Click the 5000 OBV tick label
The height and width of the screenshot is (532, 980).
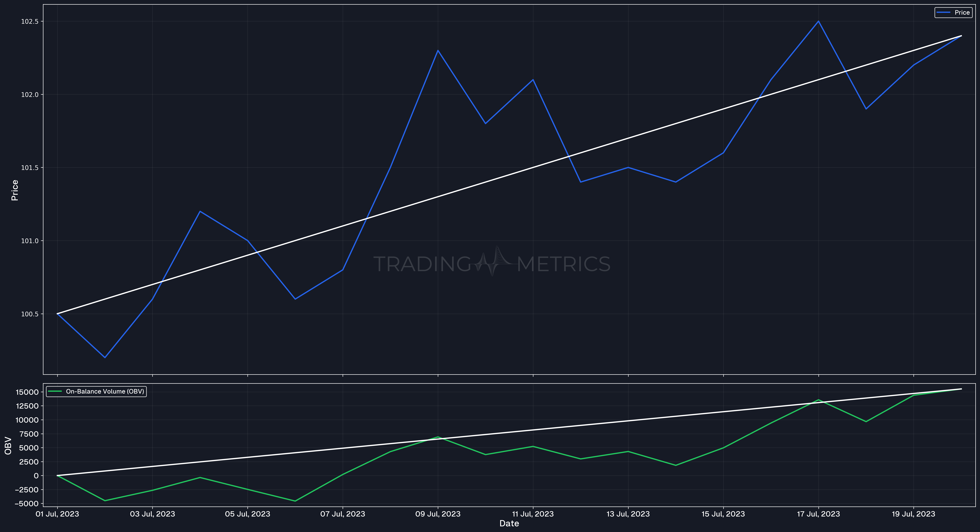pyautogui.click(x=29, y=448)
